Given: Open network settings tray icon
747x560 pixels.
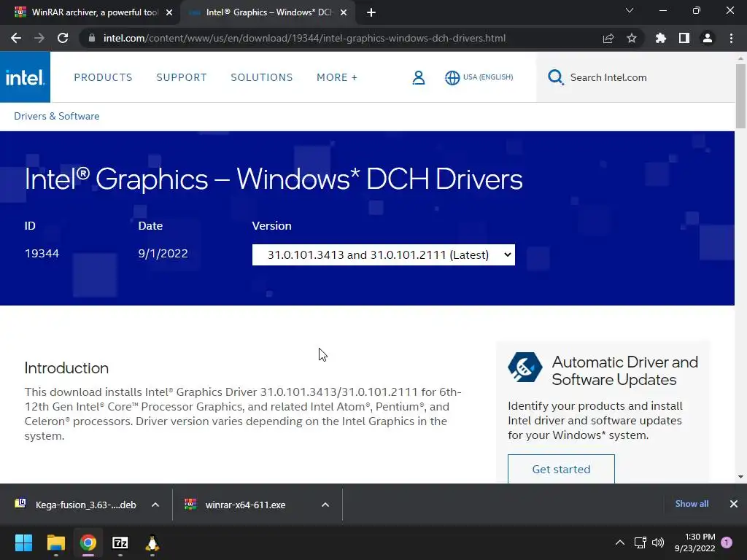Looking at the screenshot, I should pyautogui.click(x=640, y=542).
